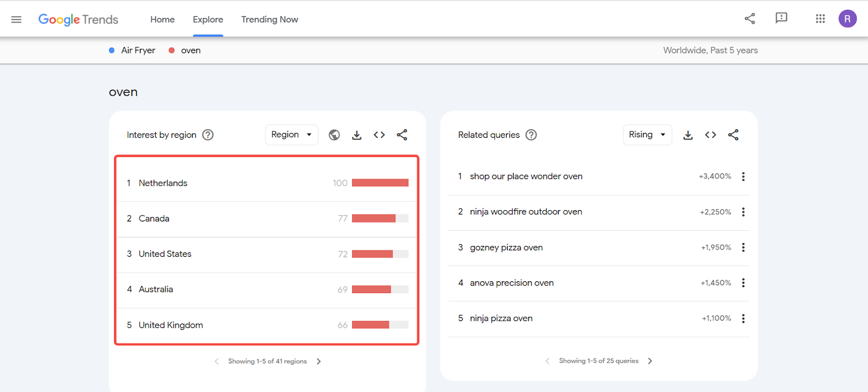Screen dimensions: 868x392
Task: Open the hamburger main menu
Action: coord(16,20)
